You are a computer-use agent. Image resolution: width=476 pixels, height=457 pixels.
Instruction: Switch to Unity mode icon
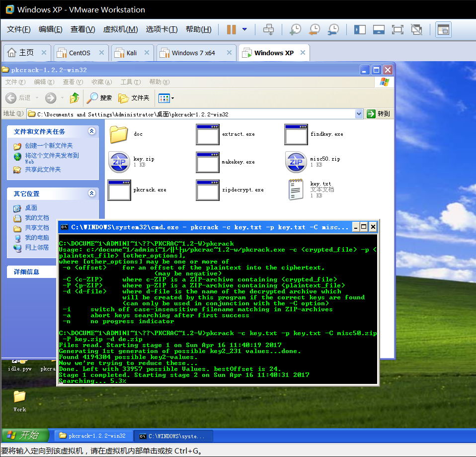tap(416, 29)
